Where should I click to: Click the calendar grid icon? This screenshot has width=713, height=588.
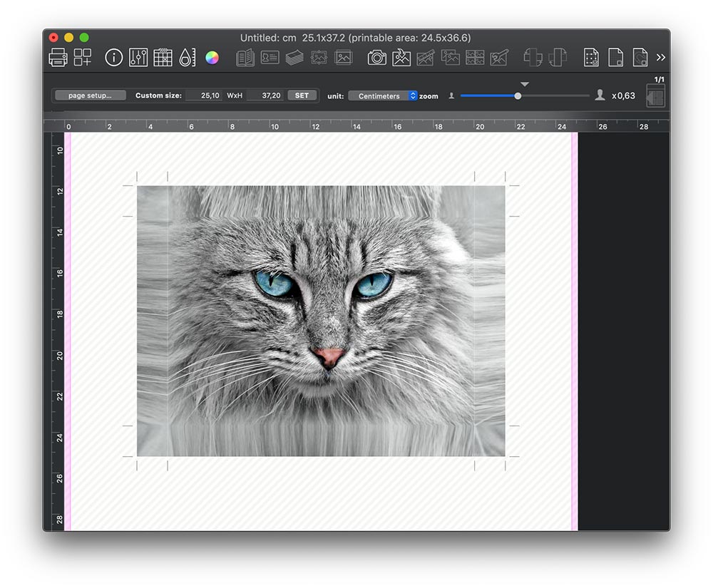point(163,58)
